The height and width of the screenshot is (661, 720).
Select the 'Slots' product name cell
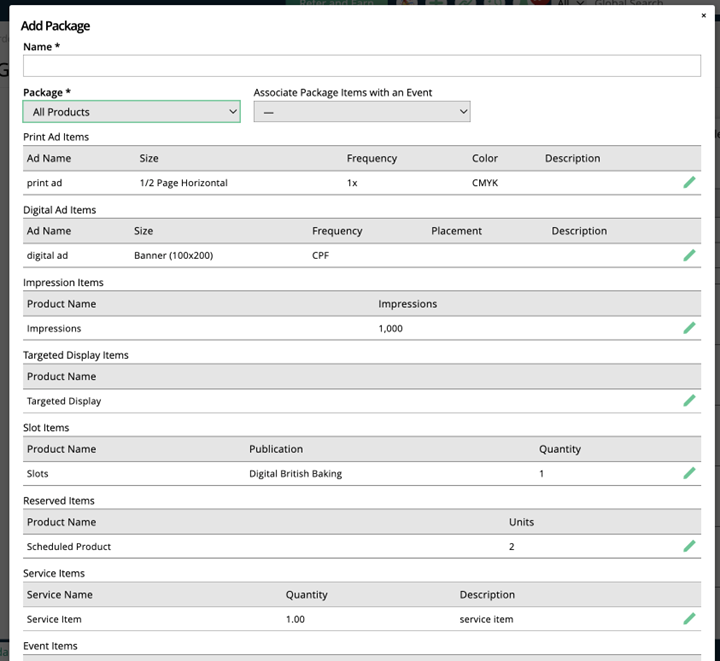click(x=37, y=473)
